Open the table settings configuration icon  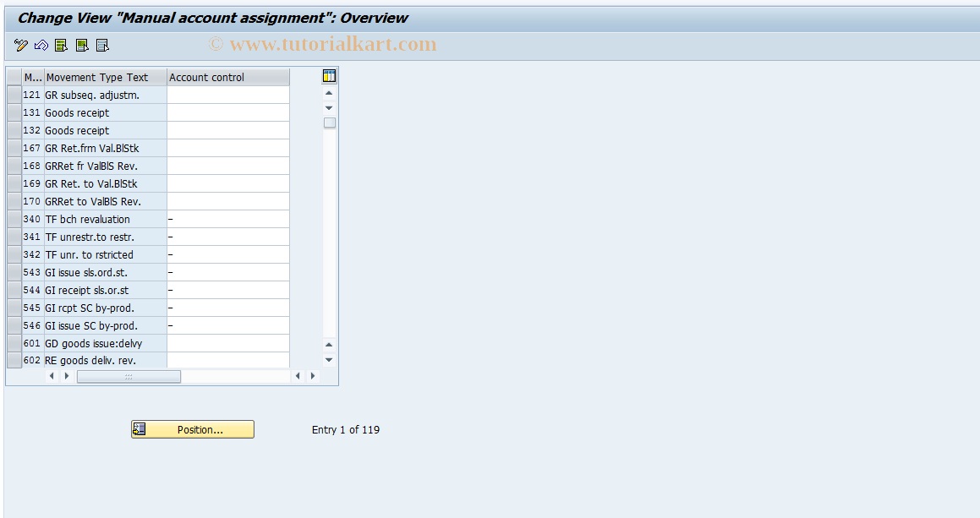pos(330,76)
